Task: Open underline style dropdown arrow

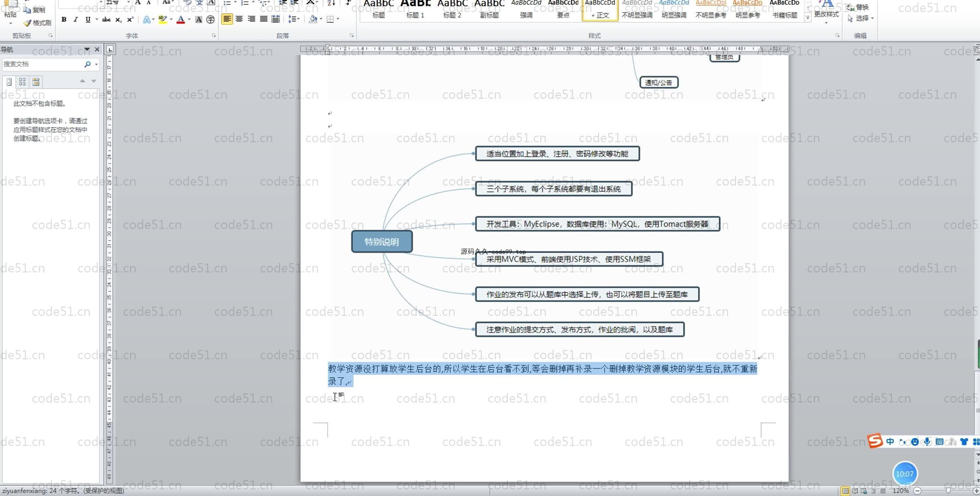Action: point(97,19)
